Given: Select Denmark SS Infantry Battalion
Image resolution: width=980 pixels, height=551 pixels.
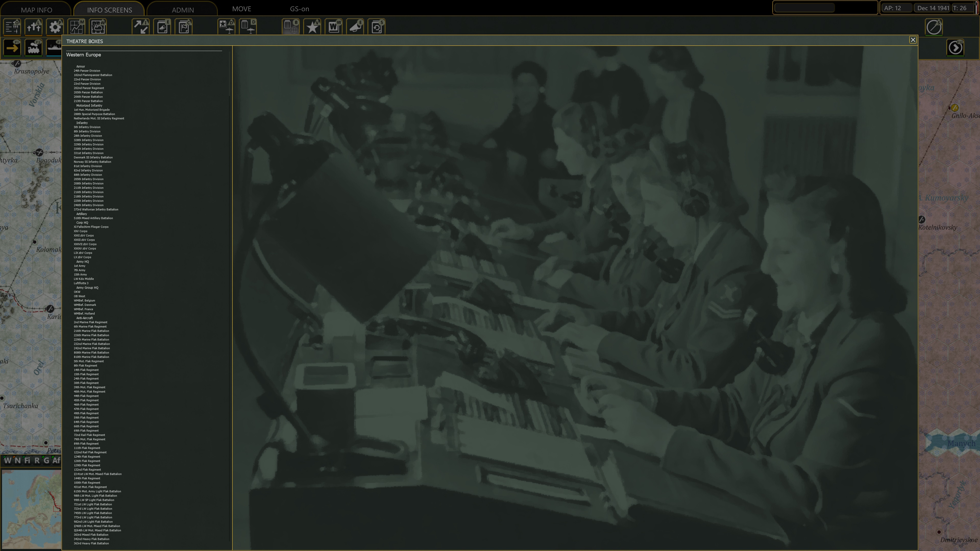Looking at the screenshot, I should pos(93,157).
